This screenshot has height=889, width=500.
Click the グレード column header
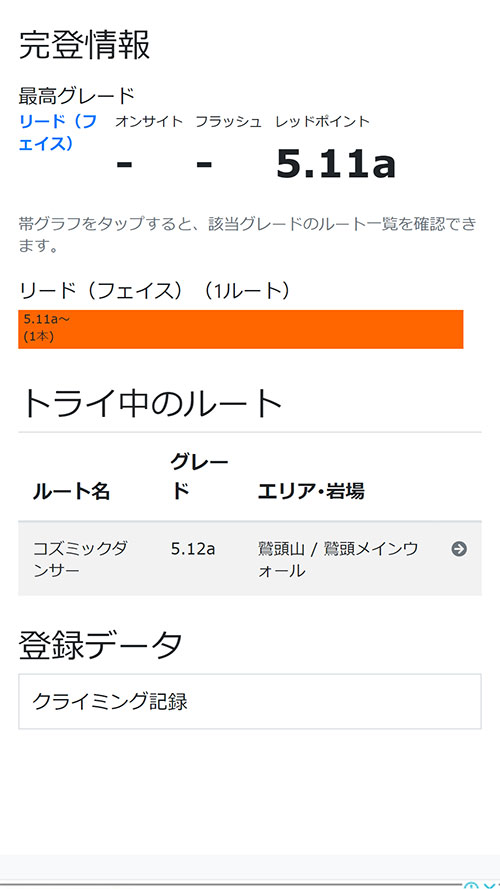(199, 477)
